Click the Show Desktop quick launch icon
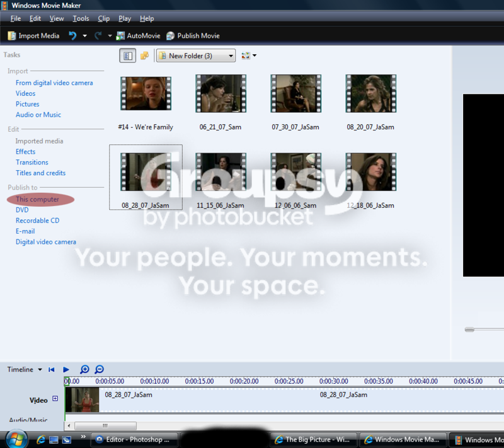This screenshot has height=448, width=504. point(54,440)
